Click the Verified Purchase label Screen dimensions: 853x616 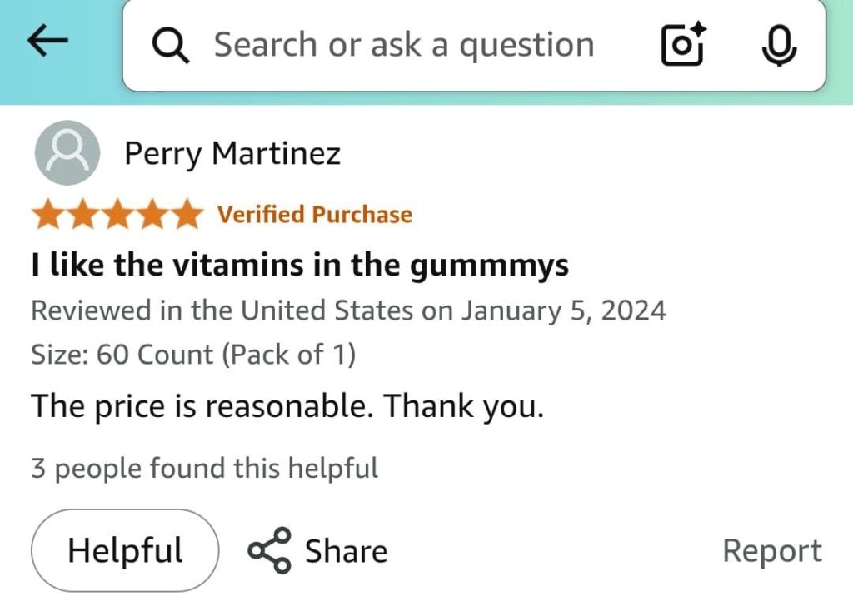[315, 215]
